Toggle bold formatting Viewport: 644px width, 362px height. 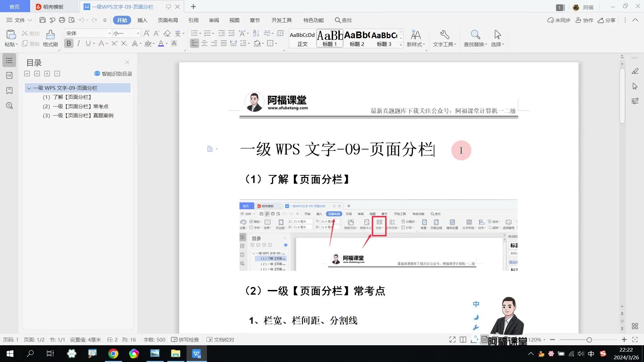click(69, 43)
